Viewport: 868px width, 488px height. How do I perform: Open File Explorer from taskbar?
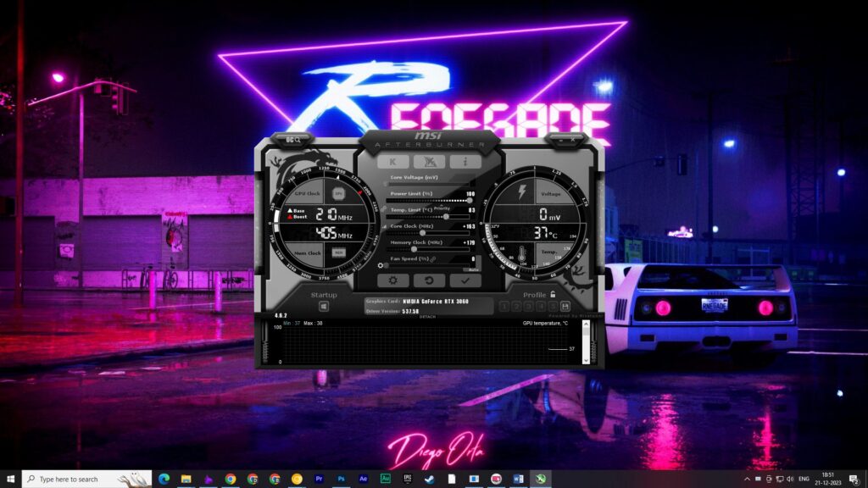click(x=186, y=479)
